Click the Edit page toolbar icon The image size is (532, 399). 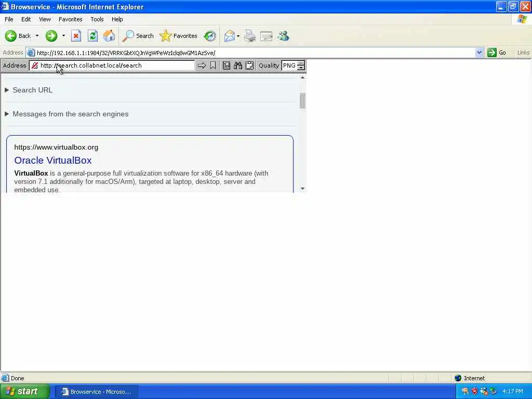267,36
